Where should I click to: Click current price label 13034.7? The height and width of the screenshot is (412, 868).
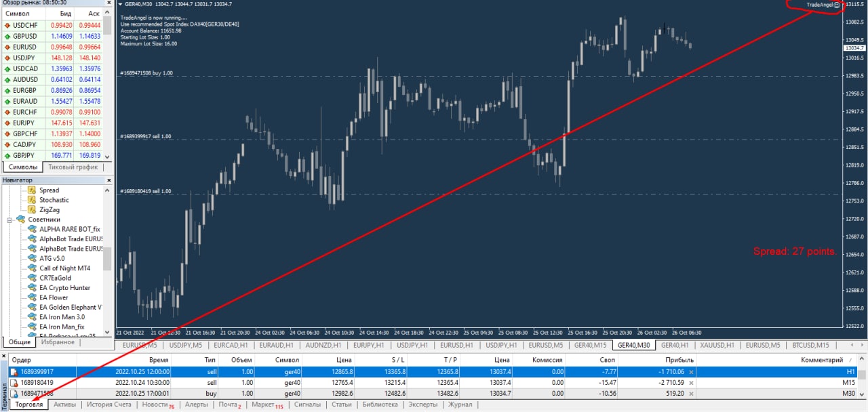854,48
